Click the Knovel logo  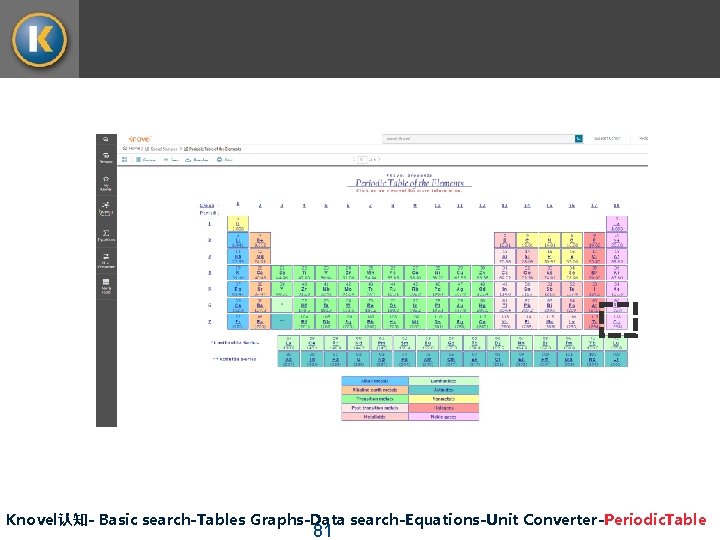pos(140,139)
